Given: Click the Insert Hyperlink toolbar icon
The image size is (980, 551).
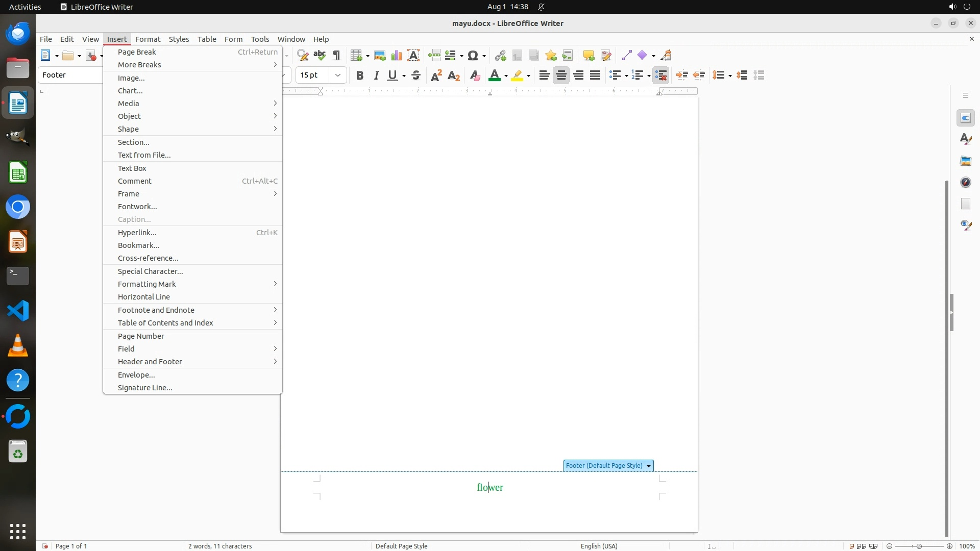Looking at the screenshot, I should point(500,56).
